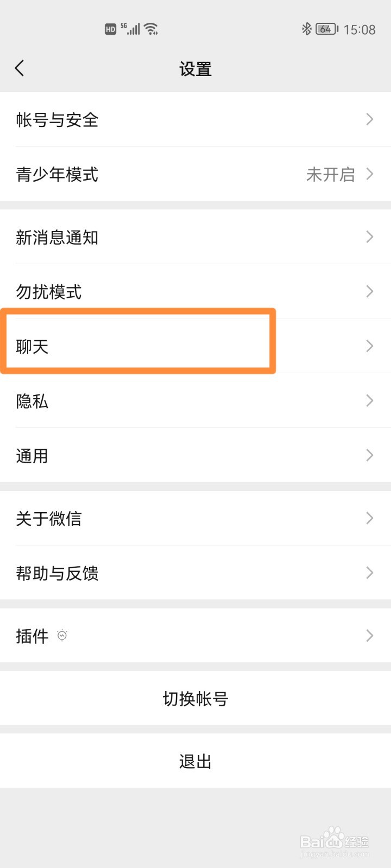Open 帐号与安全 via its chevron
The image size is (391, 868).
(x=370, y=119)
